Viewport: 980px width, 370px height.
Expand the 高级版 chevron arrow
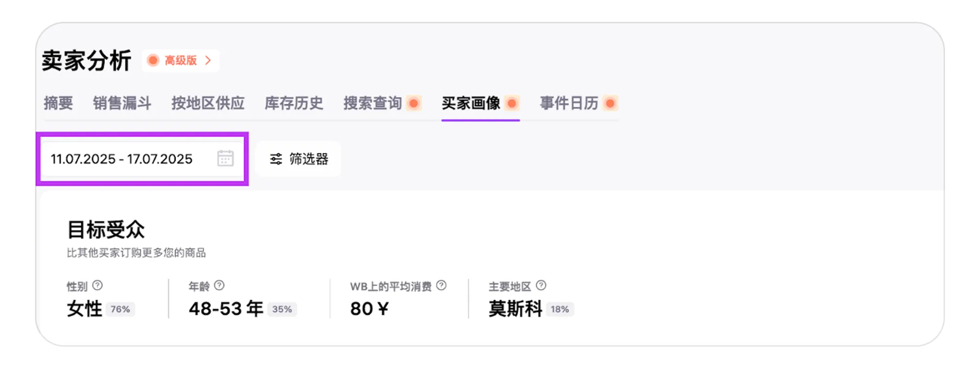(208, 60)
